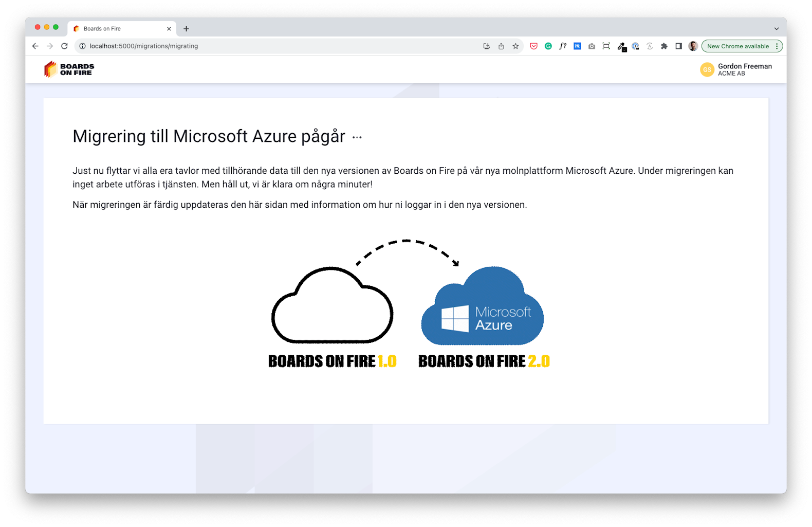
Task: Click the empty outlined cloud image
Action: point(332,305)
